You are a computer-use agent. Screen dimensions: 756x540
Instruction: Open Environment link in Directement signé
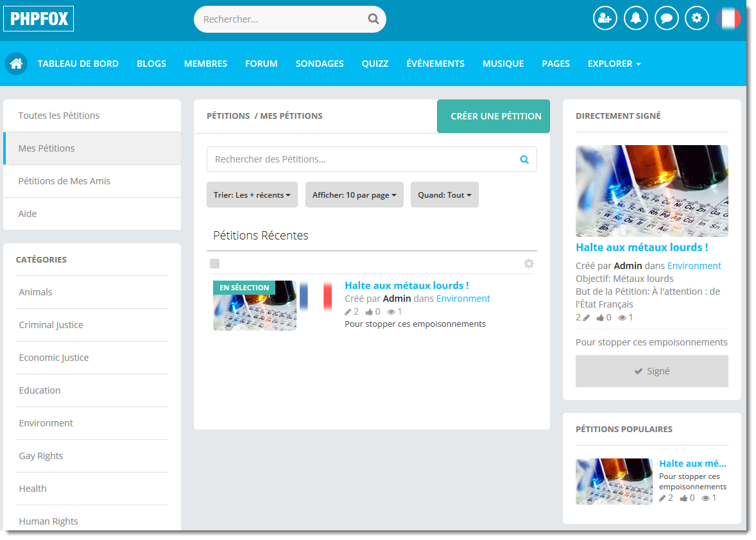694,266
